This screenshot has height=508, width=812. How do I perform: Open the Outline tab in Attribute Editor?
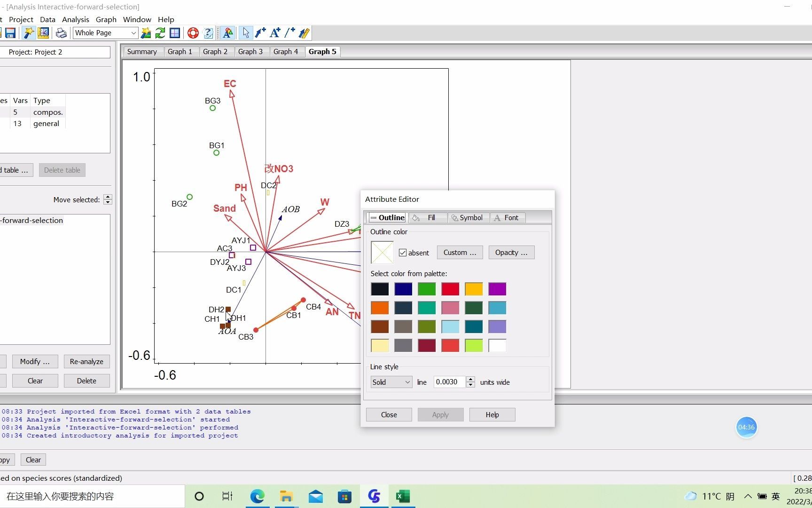tap(387, 218)
